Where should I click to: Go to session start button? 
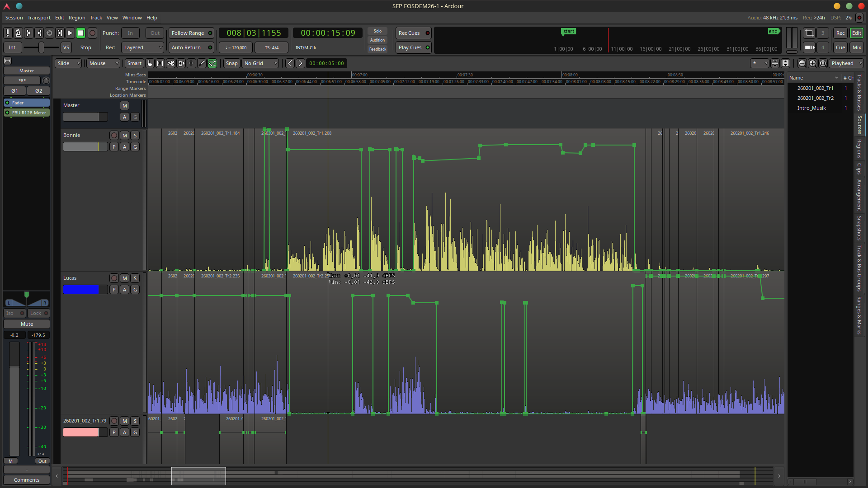pos(28,33)
